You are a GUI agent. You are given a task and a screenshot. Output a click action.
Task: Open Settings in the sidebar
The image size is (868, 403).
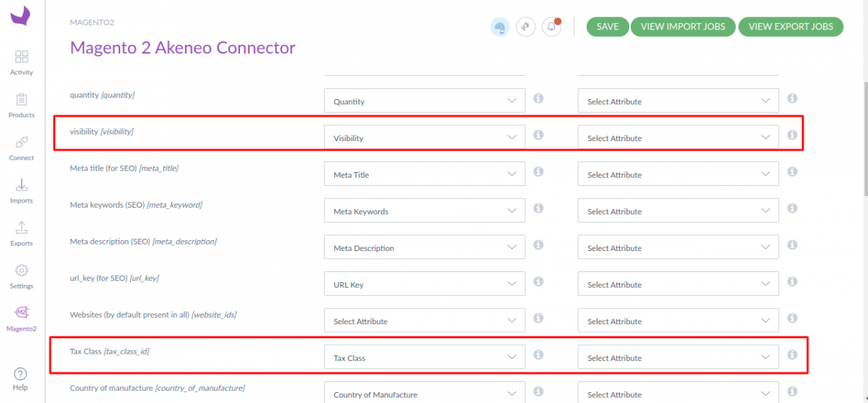point(22,276)
